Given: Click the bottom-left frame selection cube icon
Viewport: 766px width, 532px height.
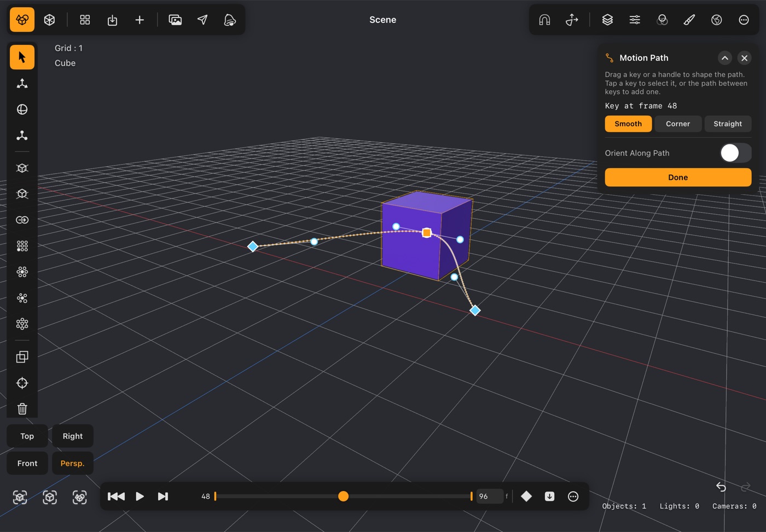Looking at the screenshot, I should pos(20,497).
